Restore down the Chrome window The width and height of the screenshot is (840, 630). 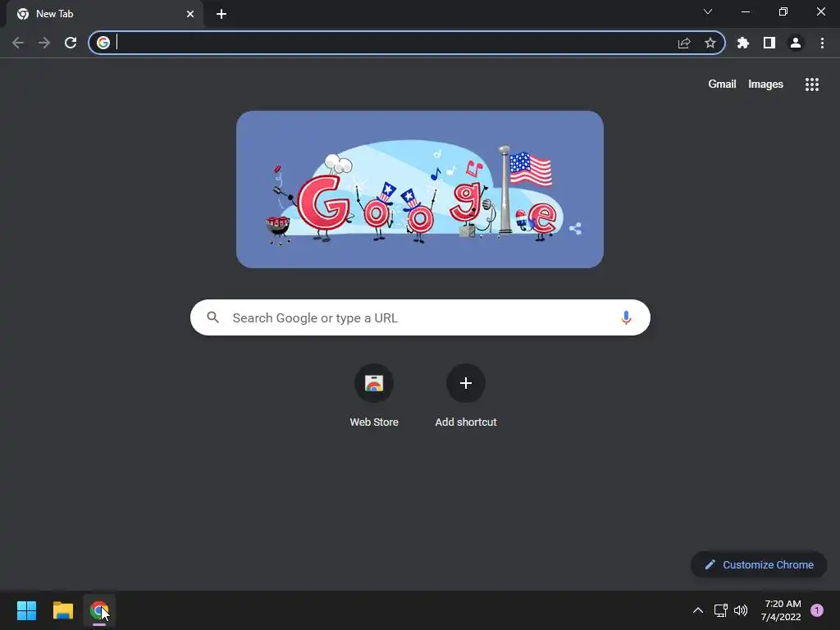[x=783, y=11]
